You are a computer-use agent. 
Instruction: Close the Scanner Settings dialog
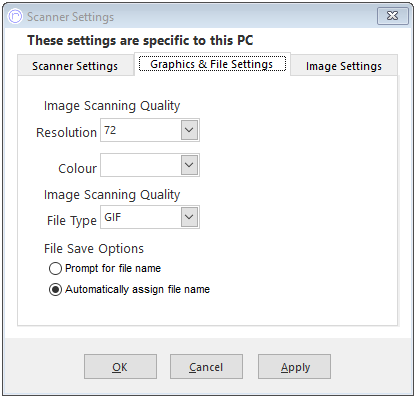[x=393, y=15]
